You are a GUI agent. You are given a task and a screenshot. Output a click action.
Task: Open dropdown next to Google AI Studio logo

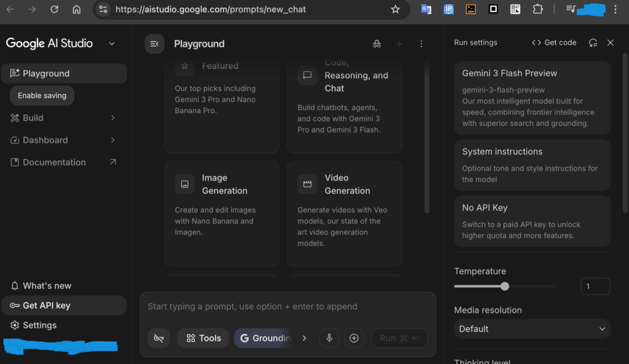112,44
